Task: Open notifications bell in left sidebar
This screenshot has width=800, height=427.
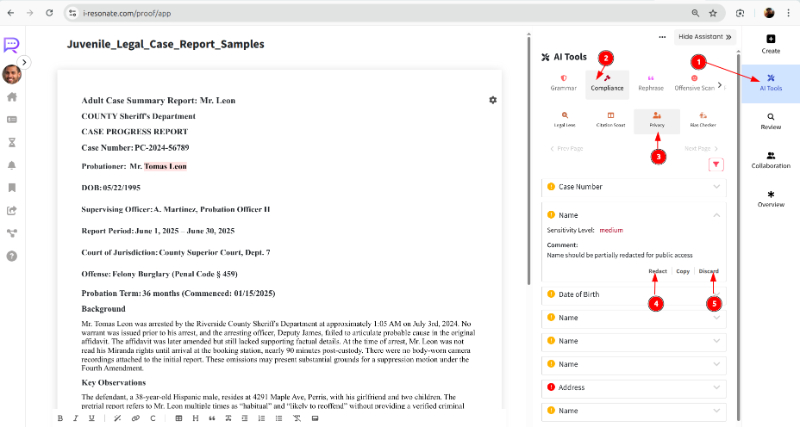Action: coord(12,165)
